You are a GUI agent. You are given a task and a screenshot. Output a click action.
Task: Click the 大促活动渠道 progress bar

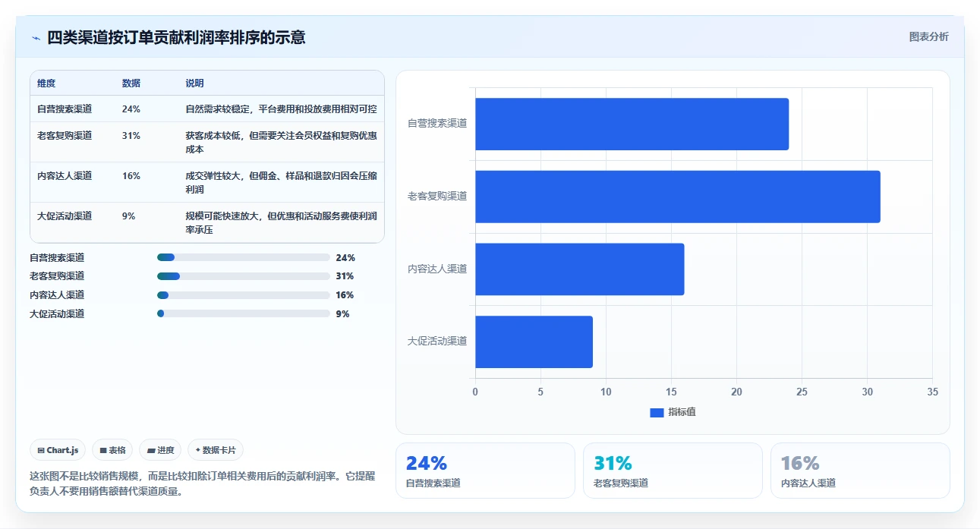click(x=243, y=313)
